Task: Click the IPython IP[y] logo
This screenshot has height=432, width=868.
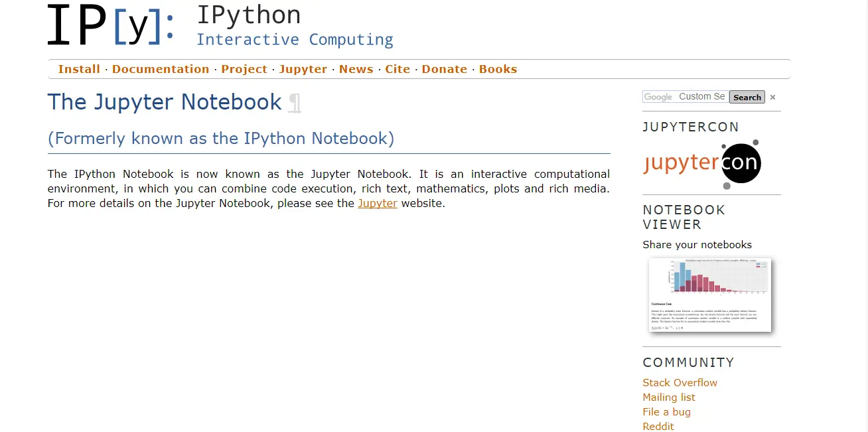Action: coord(111,25)
